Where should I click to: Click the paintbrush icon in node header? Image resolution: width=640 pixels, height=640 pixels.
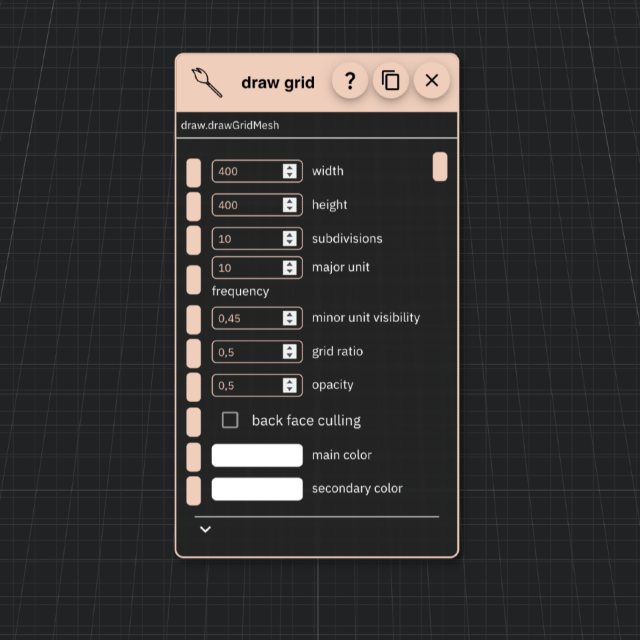click(x=207, y=82)
